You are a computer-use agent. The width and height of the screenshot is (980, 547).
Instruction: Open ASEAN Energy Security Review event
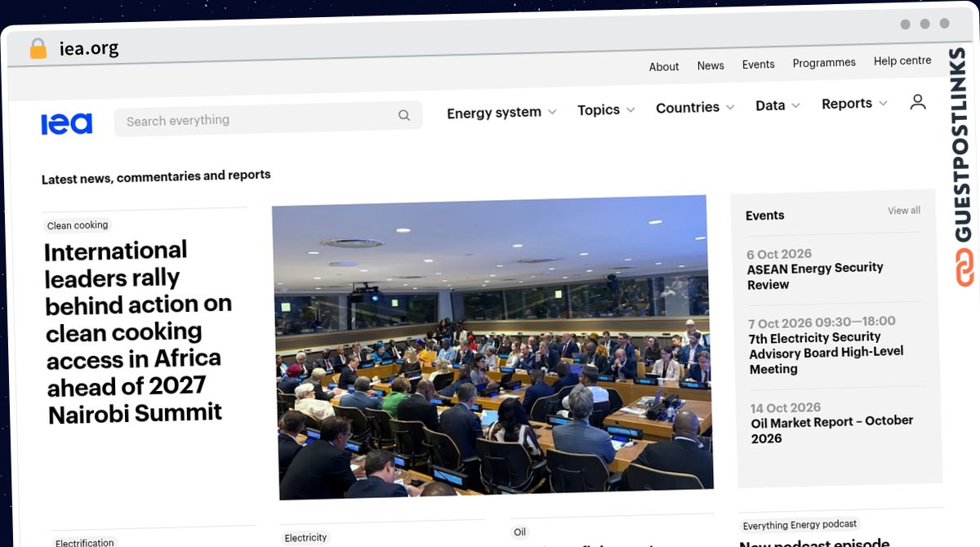point(815,276)
